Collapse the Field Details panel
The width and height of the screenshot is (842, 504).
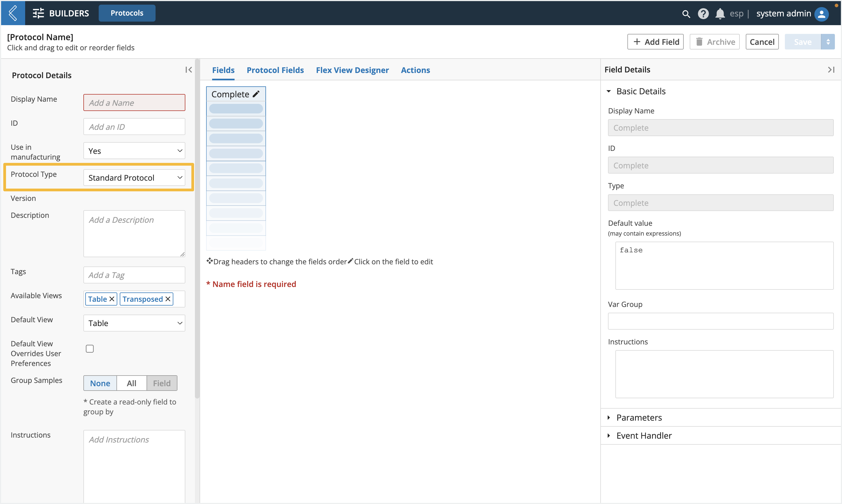tap(831, 70)
